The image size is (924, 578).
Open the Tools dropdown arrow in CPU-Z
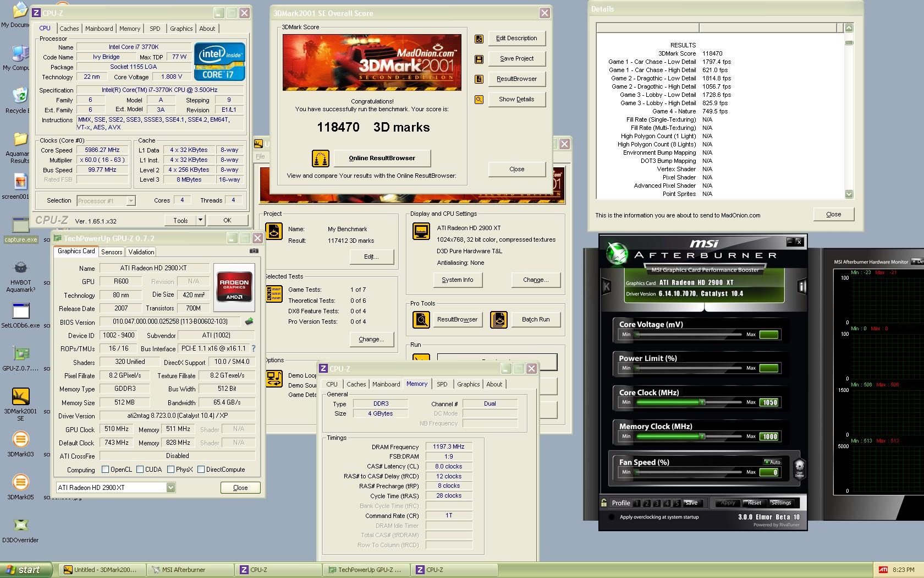[x=200, y=220]
